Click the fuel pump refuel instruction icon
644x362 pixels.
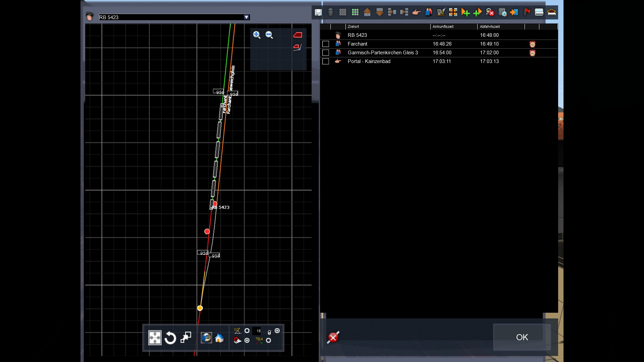coord(441,12)
